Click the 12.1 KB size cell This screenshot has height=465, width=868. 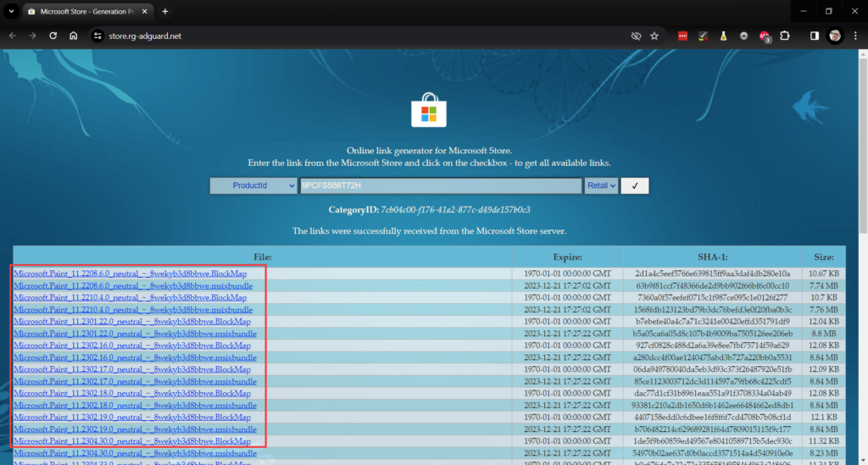[x=824, y=418]
